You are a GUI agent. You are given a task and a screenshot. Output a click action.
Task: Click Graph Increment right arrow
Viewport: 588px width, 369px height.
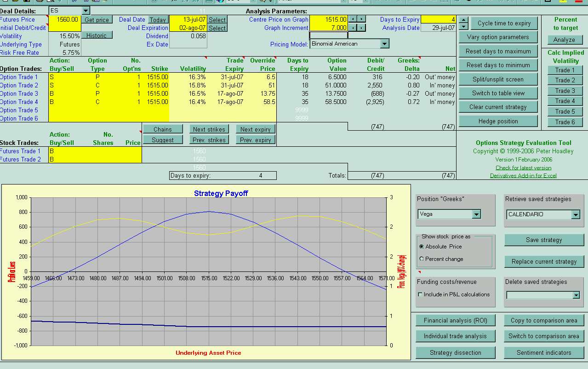[362, 28]
